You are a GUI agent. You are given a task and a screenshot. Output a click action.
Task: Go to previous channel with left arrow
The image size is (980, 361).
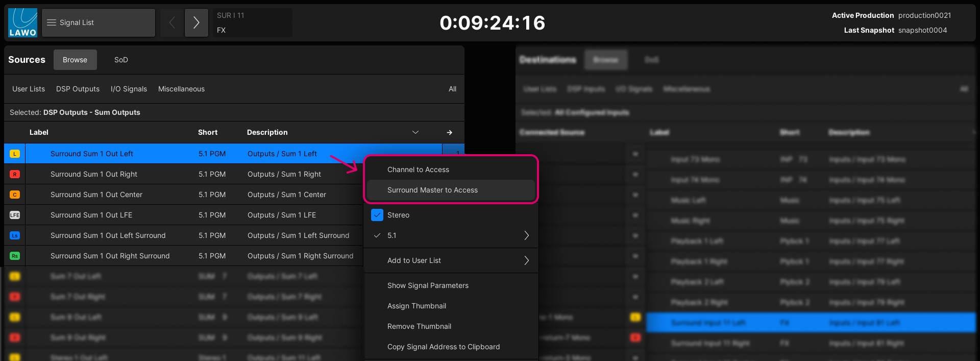tap(172, 22)
